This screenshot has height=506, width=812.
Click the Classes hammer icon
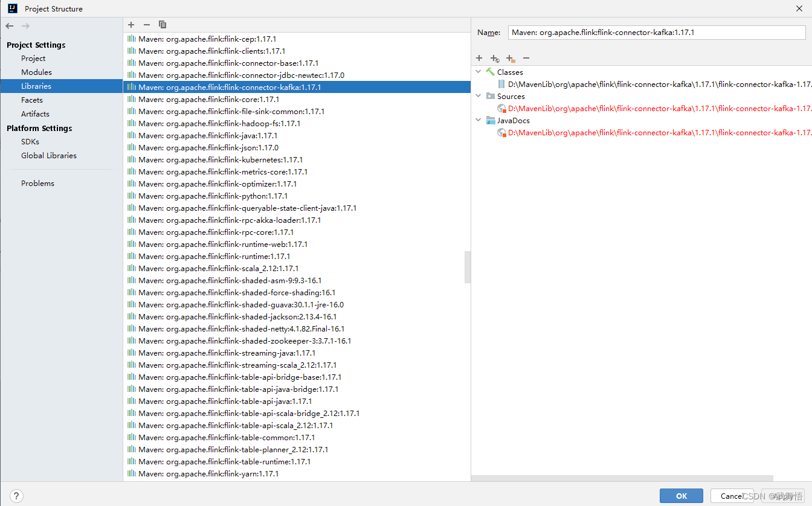490,72
